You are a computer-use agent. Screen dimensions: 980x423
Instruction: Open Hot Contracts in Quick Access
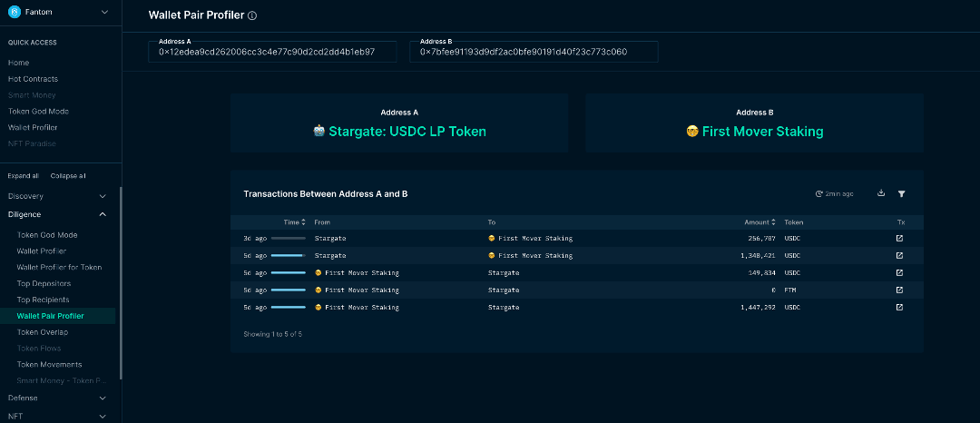[x=33, y=79]
